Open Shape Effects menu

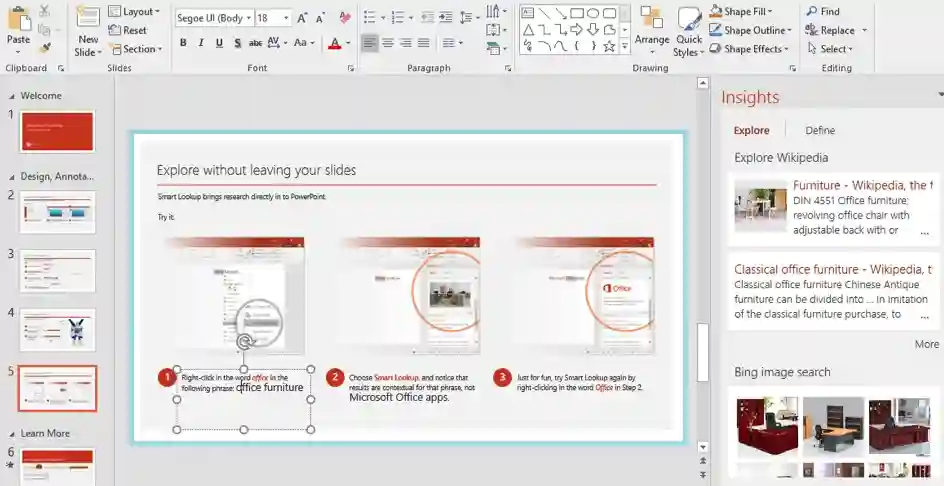click(749, 49)
